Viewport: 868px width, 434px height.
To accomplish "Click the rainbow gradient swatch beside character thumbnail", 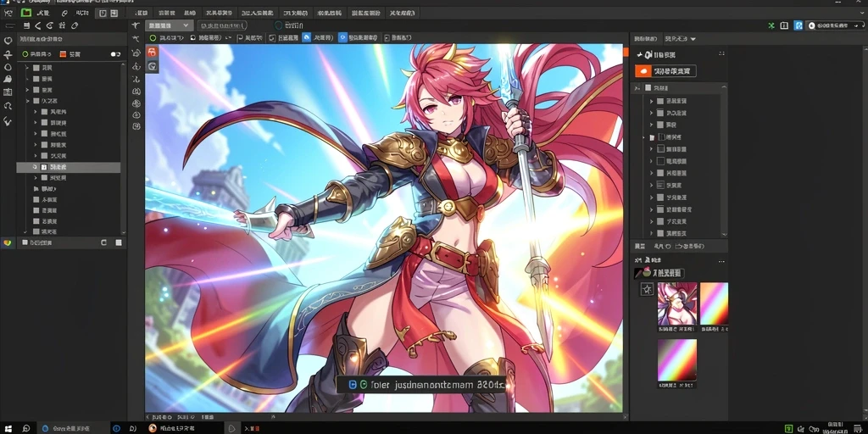I will point(714,303).
